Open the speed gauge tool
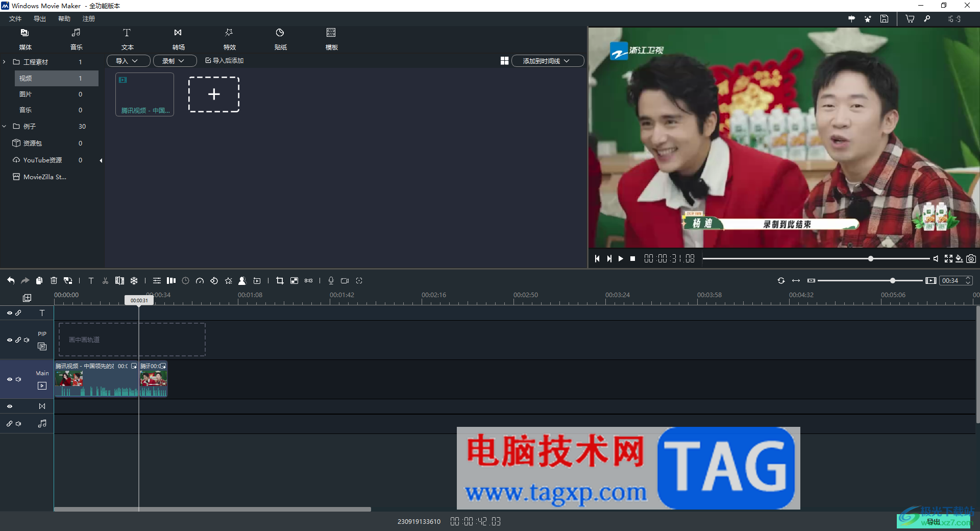Image resolution: width=980 pixels, height=531 pixels. tap(200, 280)
